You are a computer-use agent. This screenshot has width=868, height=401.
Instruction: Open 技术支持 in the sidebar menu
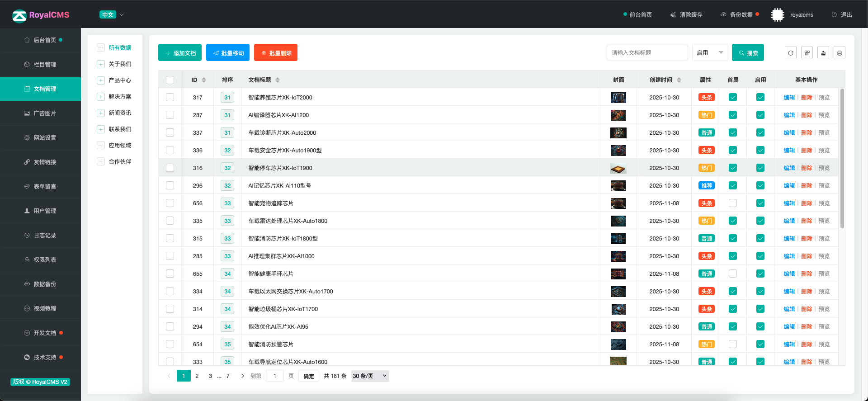tap(41, 357)
